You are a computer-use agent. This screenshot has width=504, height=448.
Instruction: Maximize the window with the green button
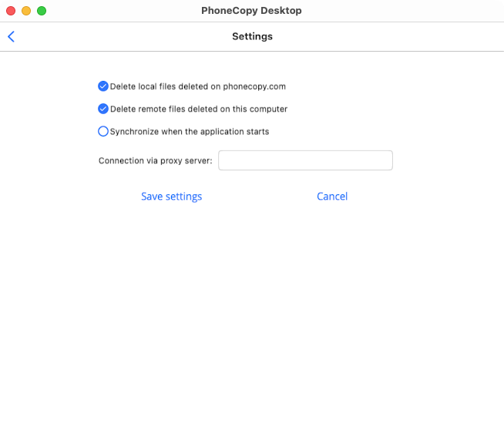[x=42, y=11]
